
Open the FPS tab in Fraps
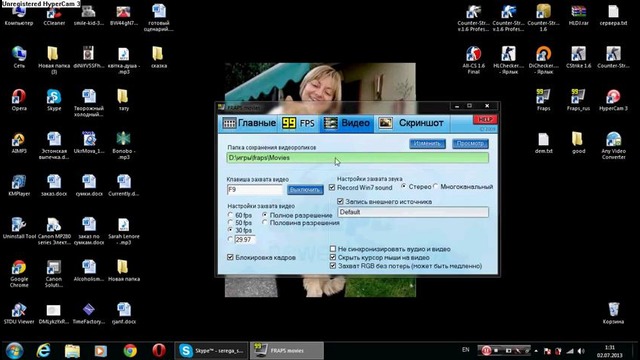coord(299,123)
